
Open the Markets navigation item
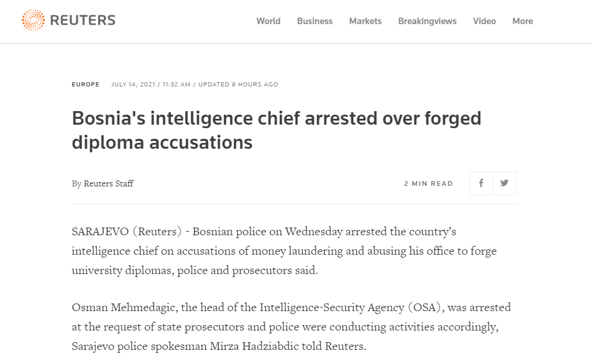tap(365, 21)
